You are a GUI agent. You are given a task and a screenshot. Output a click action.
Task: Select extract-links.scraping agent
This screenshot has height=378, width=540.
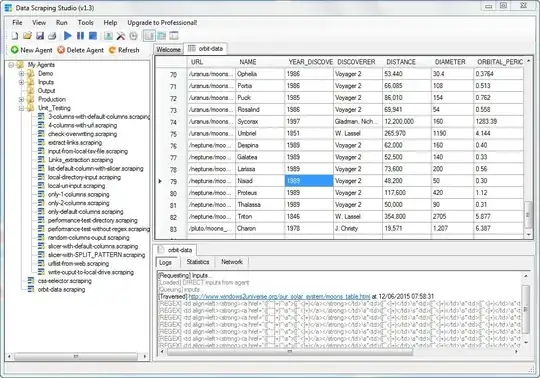[75, 143]
